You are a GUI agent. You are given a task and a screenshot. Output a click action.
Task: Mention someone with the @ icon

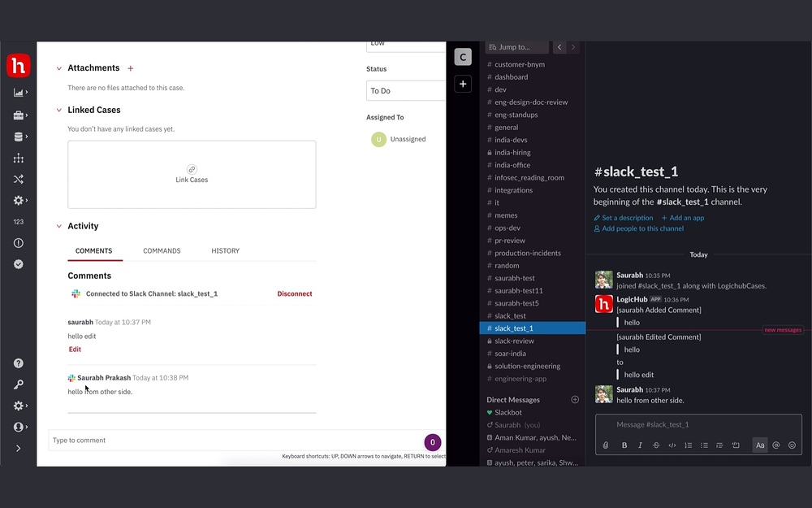pyautogui.click(x=775, y=445)
